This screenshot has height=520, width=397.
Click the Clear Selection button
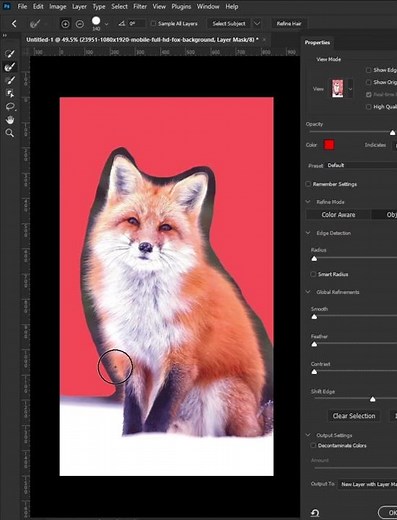click(354, 416)
